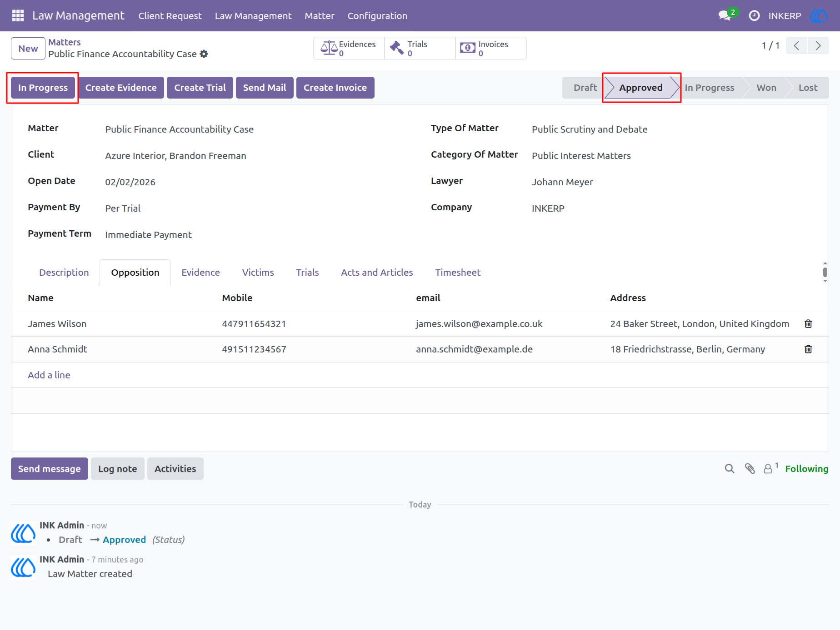Open the Matters breadcrumb link

click(x=65, y=42)
